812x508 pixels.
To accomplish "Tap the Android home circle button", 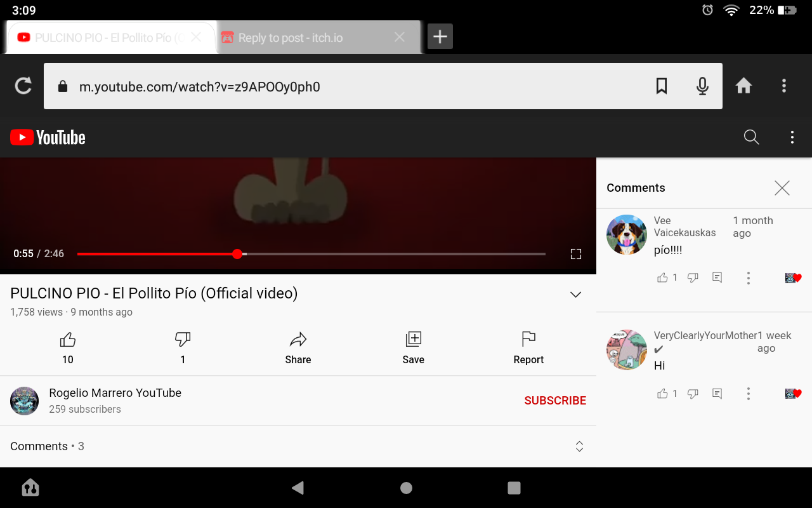I will coord(407,488).
